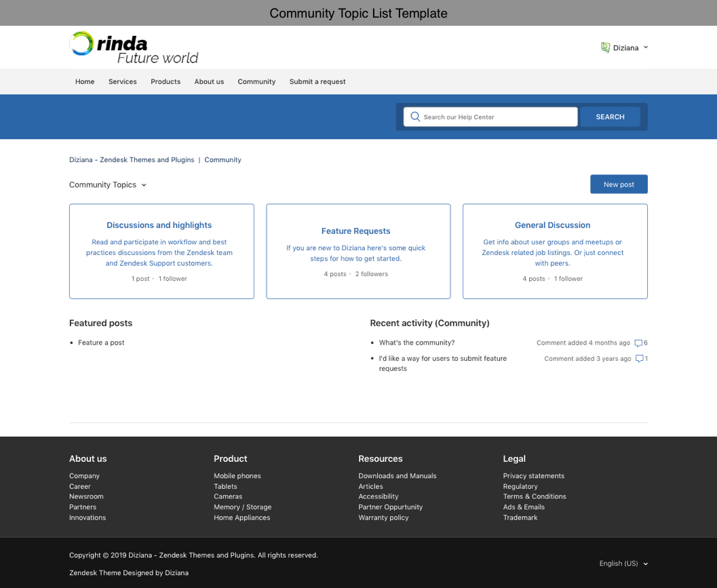Expand the Community Topics dropdown
This screenshot has width=717, height=588.
click(108, 184)
